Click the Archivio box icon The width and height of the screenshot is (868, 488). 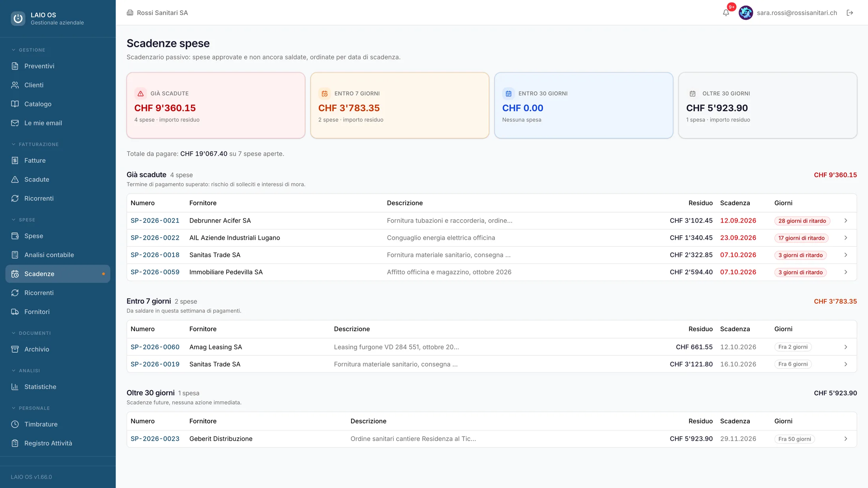click(x=15, y=349)
